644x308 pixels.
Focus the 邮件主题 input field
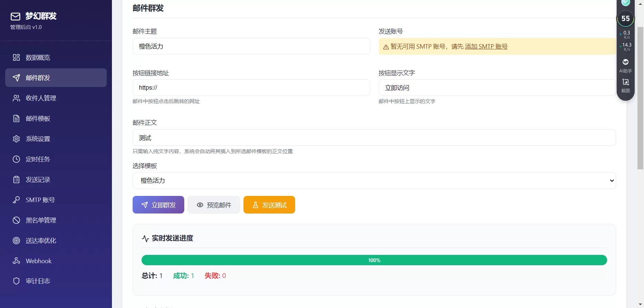point(251,46)
